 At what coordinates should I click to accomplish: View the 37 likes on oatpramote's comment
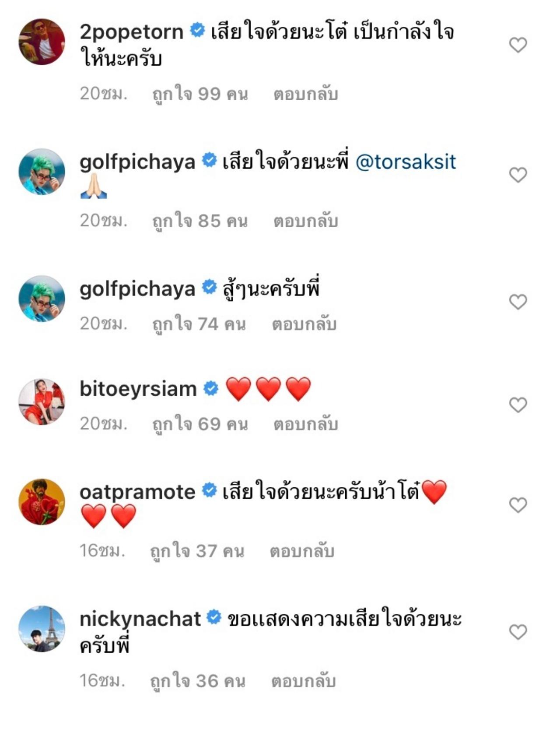(197, 551)
